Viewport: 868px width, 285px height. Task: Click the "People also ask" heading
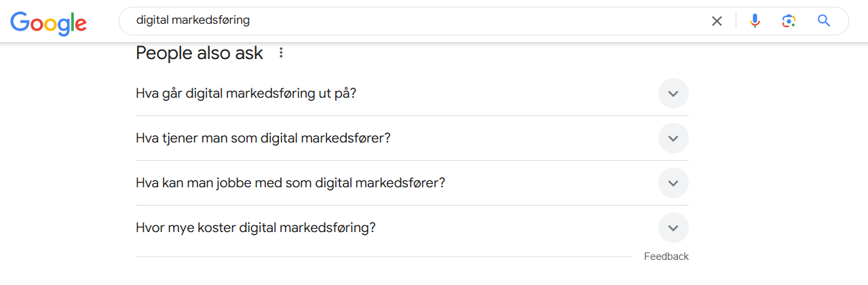[x=199, y=53]
